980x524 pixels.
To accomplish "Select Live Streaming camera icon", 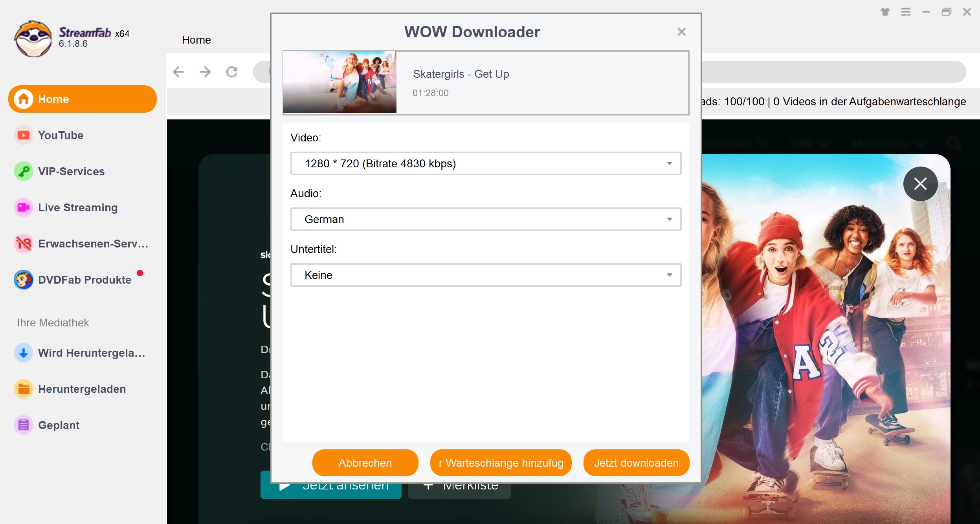I will [x=24, y=207].
